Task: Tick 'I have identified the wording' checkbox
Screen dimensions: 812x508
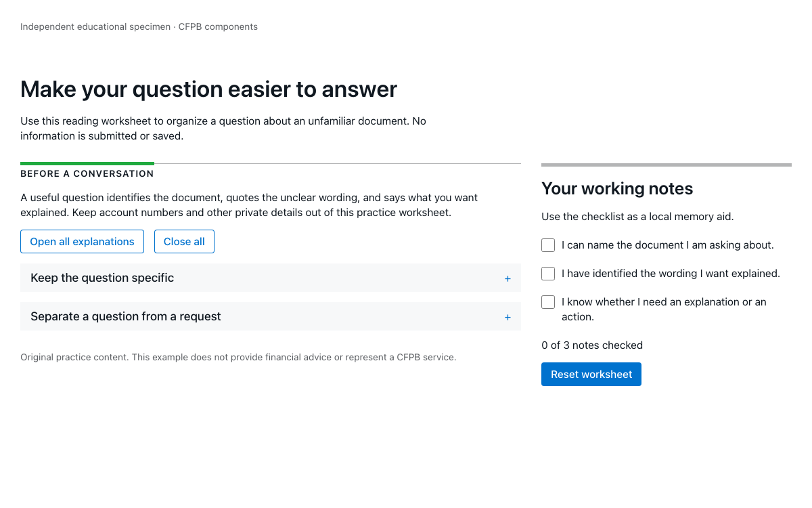Action: click(x=548, y=274)
